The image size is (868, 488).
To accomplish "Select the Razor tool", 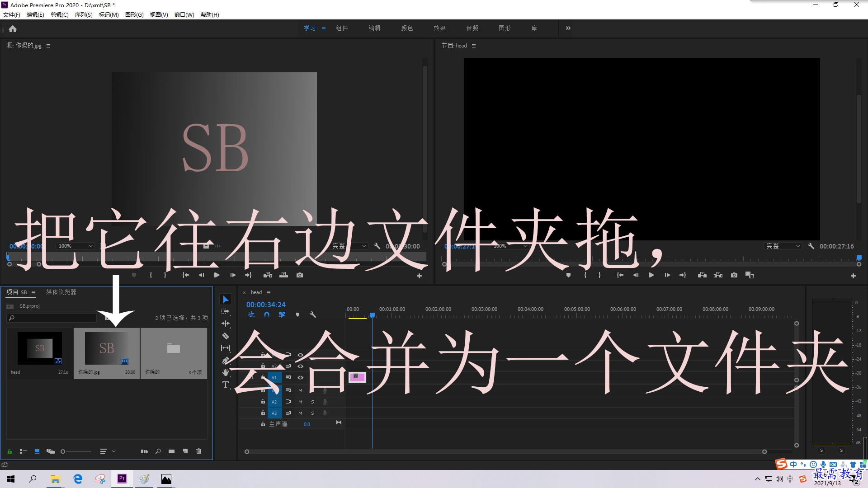I will click(226, 336).
